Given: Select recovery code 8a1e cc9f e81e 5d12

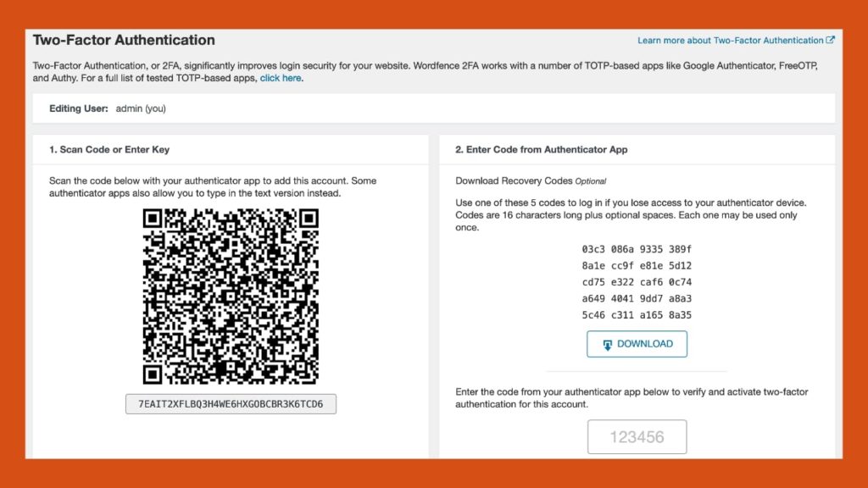Looking at the screenshot, I should pos(637,266).
